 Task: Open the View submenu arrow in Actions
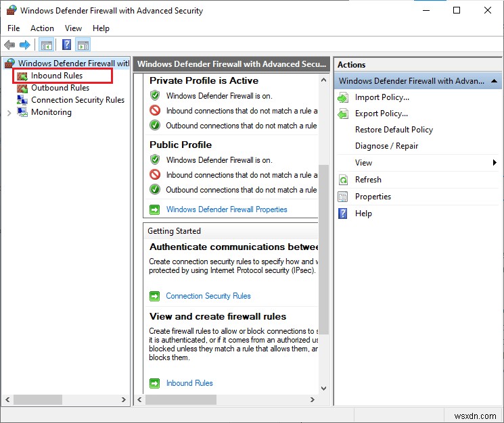(495, 163)
